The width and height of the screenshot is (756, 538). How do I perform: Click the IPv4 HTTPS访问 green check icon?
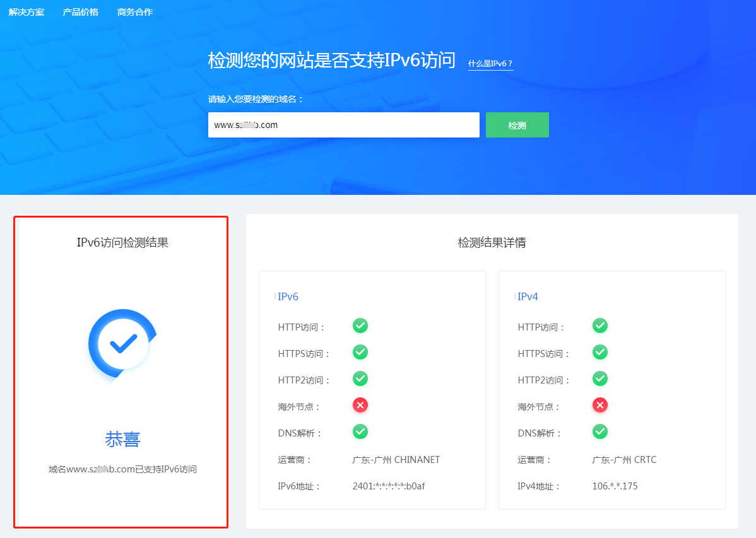point(599,353)
